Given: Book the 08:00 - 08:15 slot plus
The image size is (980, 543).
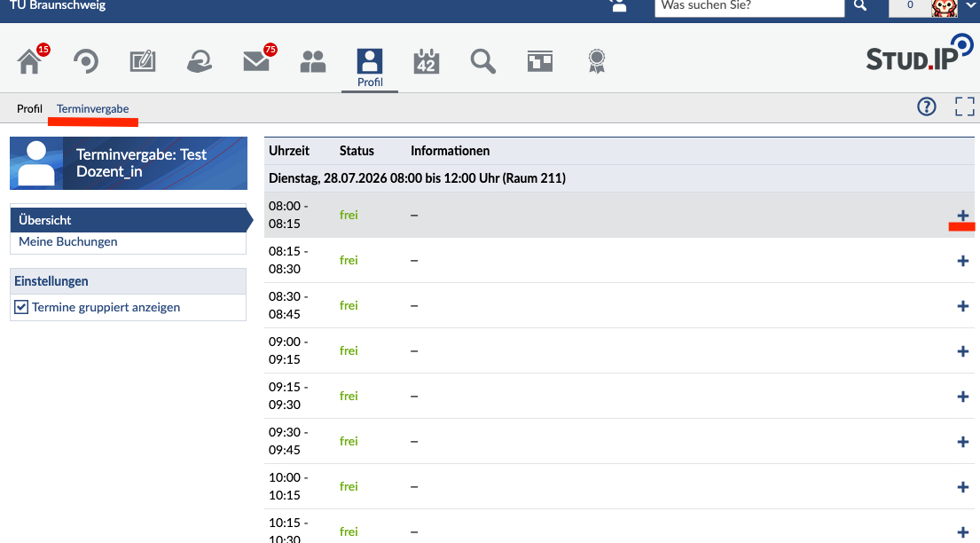Looking at the screenshot, I should (x=962, y=216).
